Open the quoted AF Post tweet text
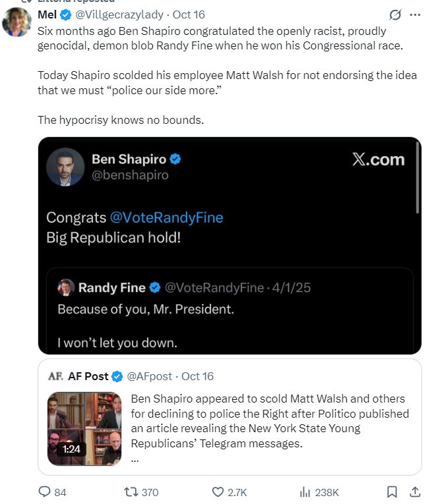Image resolution: width=432 pixels, height=504 pixels. coord(269,421)
